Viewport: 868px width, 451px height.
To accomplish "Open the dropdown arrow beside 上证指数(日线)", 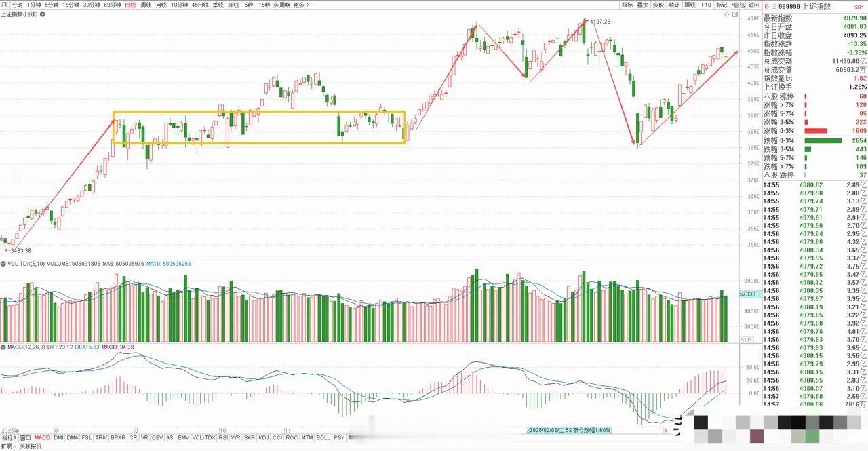I will (43, 14).
